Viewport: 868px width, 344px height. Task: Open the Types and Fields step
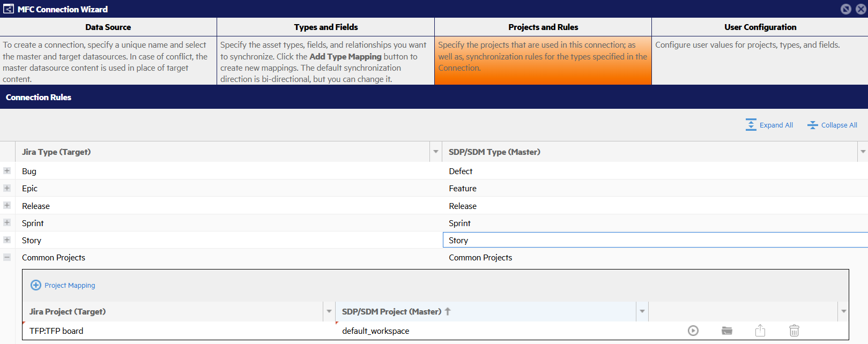click(325, 27)
